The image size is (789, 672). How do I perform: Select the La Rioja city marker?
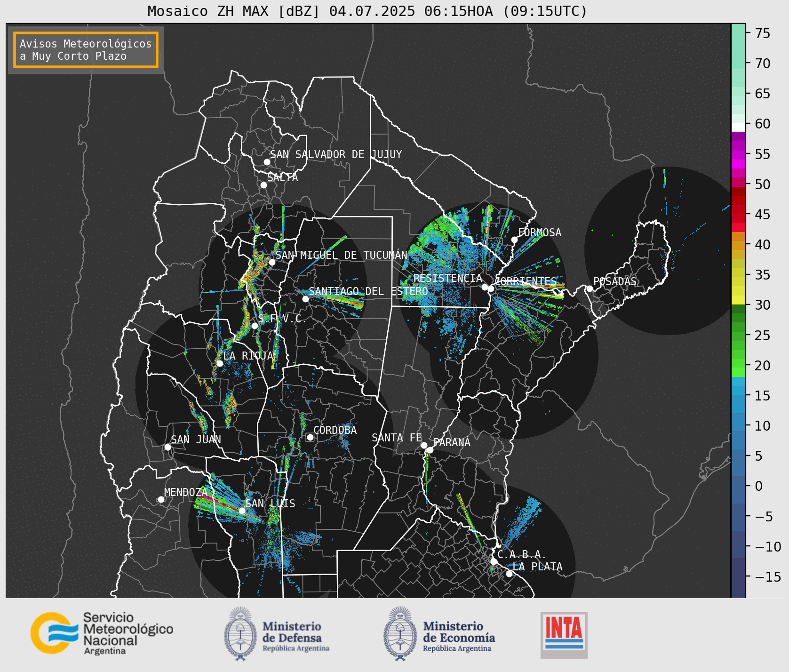coord(220,363)
